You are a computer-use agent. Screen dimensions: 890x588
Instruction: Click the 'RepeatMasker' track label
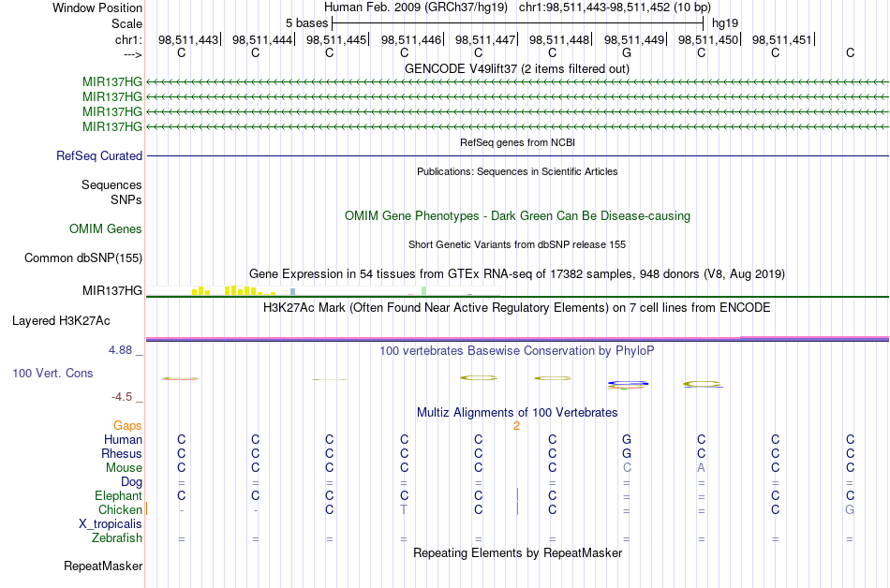pos(103,566)
